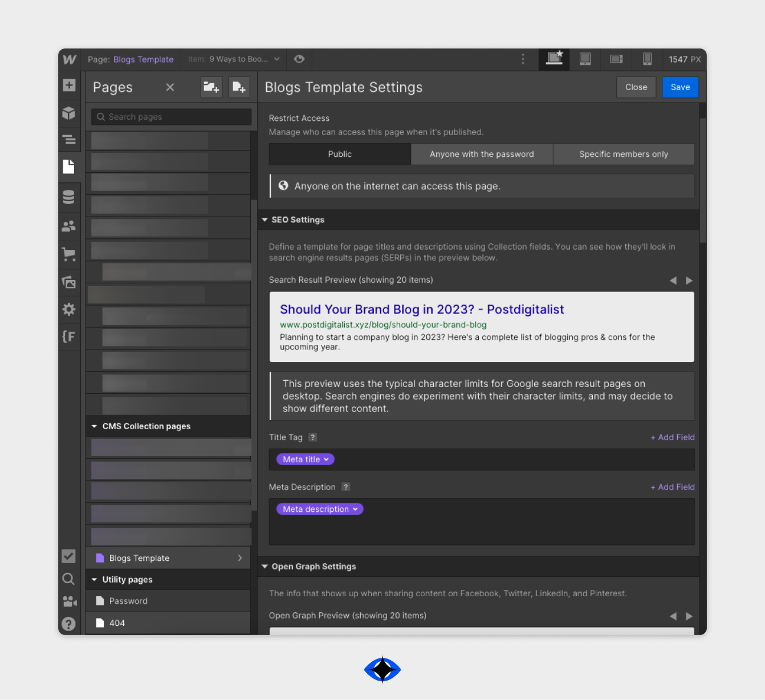
Task: Open the Help question mark icon
Action: pos(68,624)
